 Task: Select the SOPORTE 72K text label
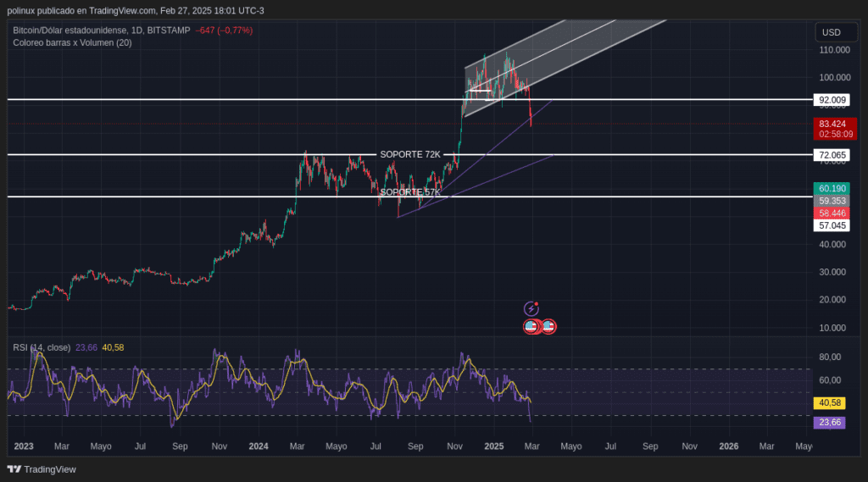click(x=410, y=154)
